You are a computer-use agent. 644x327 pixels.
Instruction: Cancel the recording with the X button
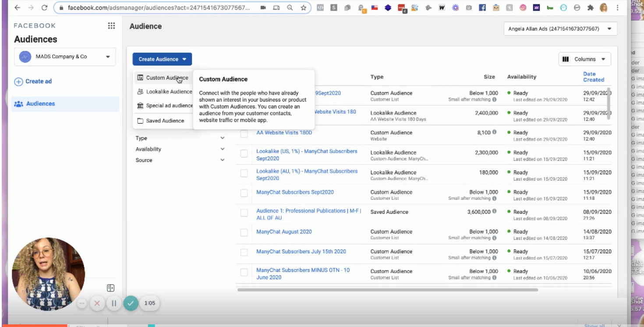click(97, 303)
